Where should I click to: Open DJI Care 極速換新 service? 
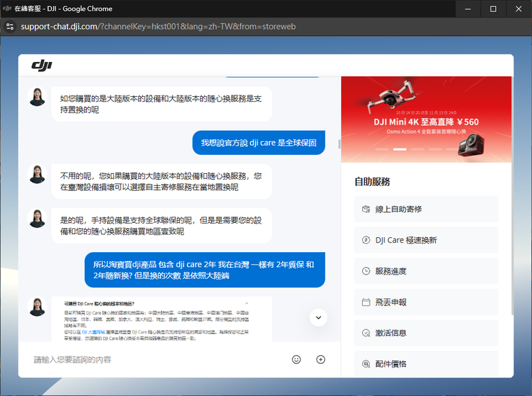pos(426,240)
